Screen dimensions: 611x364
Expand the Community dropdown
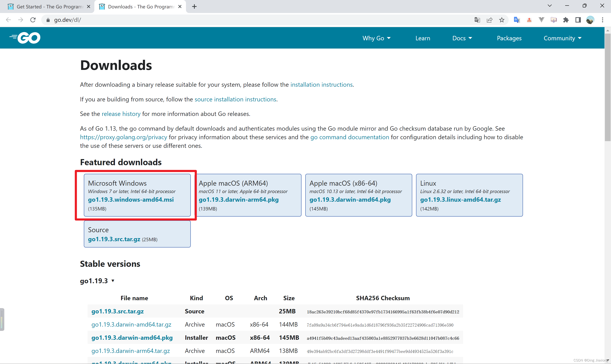coord(563,38)
